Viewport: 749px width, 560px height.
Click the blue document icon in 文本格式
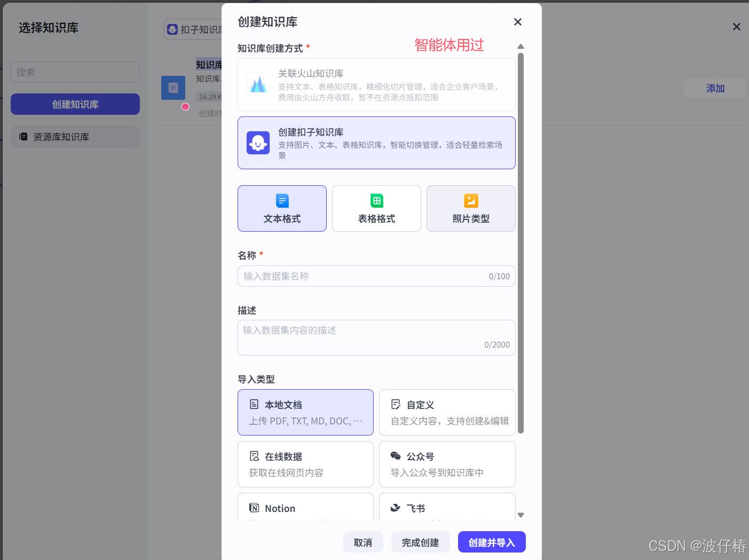282,201
